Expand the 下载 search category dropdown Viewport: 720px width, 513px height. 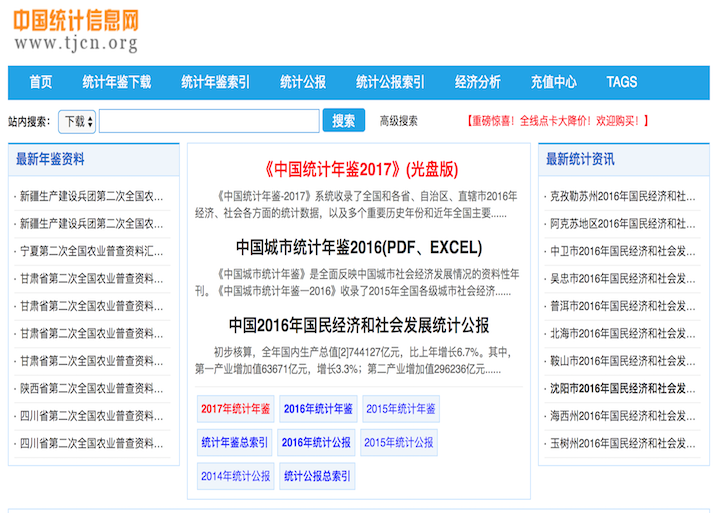(x=77, y=122)
